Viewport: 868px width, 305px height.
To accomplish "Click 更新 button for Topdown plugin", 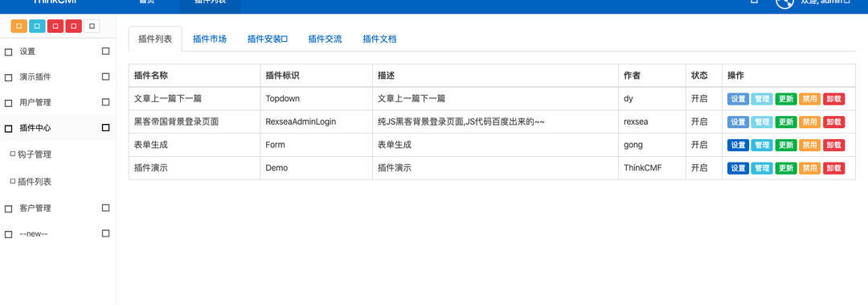I will (x=786, y=99).
